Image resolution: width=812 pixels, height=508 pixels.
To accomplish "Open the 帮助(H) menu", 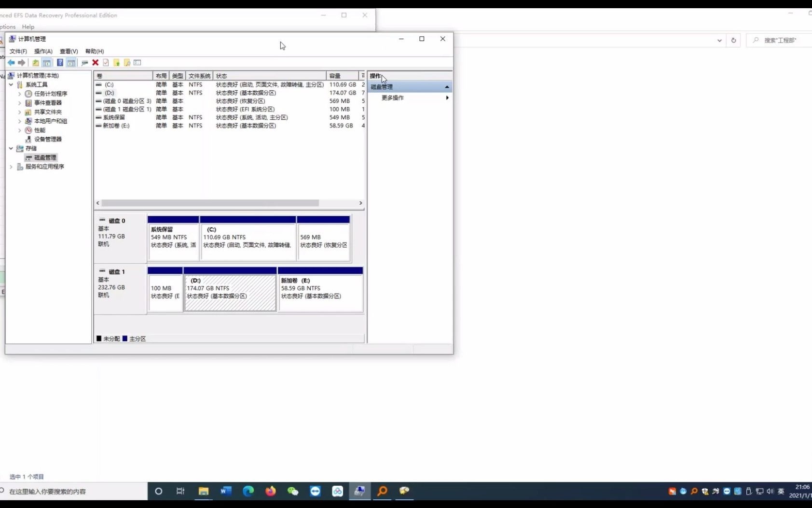I will pyautogui.click(x=95, y=51).
